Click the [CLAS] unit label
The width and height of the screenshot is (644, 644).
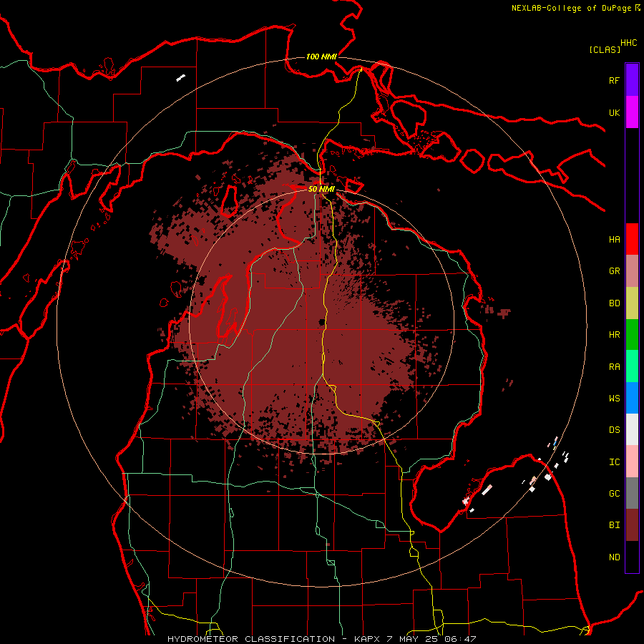(605, 49)
